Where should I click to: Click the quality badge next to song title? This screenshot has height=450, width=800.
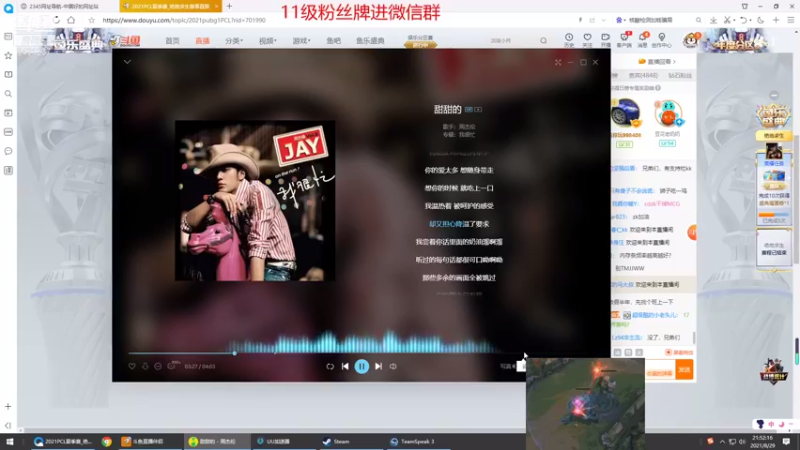click(468, 109)
